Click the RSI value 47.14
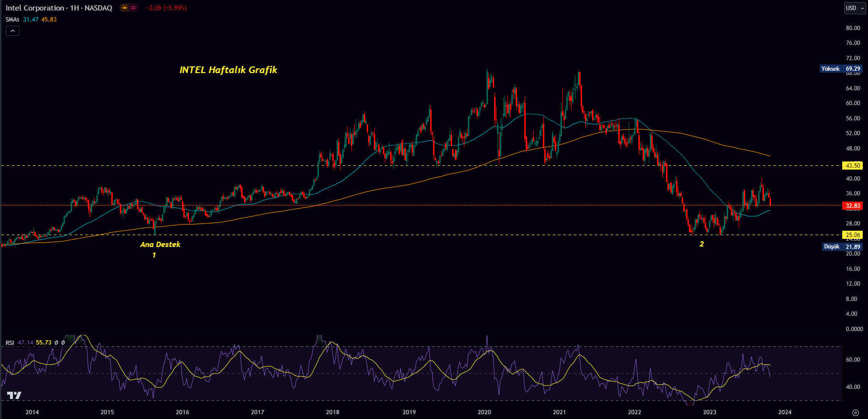 click(x=26, y=343)
